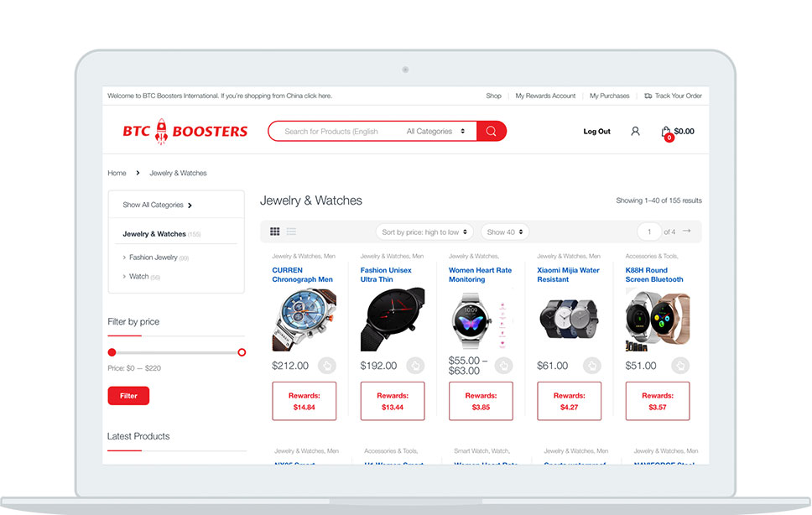Click the Rewards: $3.57 box
Image resolution: width=812 pixels, height=515 pixels.
658,401
